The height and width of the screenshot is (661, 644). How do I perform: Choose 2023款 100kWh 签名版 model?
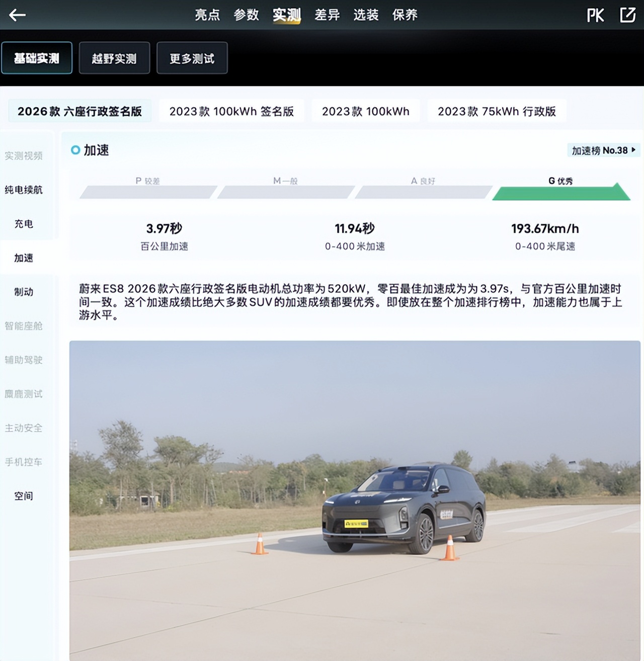point(231,111)
